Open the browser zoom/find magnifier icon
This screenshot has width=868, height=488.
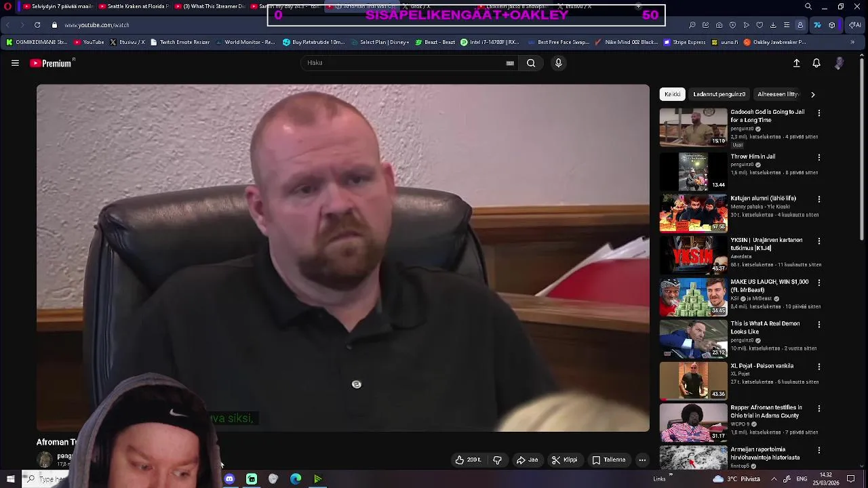tap(692, 25)
